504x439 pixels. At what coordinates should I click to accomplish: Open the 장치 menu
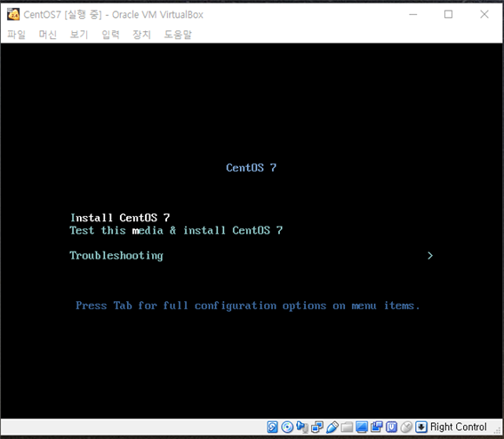pyautogui.click(x=141, y=34)
